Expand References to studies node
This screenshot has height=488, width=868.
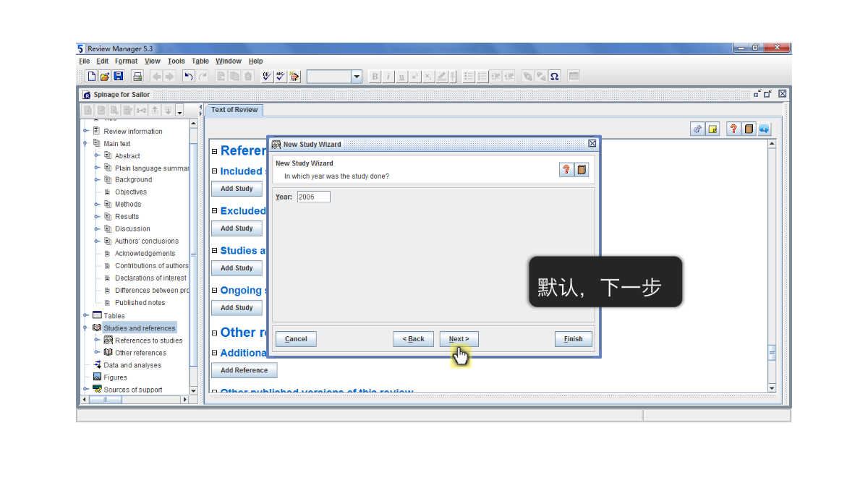click(x=97, y=340)
